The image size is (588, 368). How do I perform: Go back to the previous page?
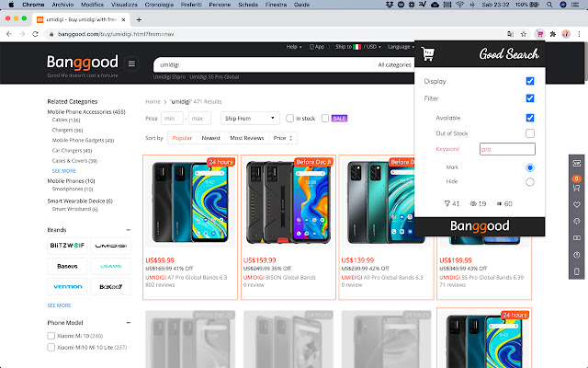click(x=9, y=34)
